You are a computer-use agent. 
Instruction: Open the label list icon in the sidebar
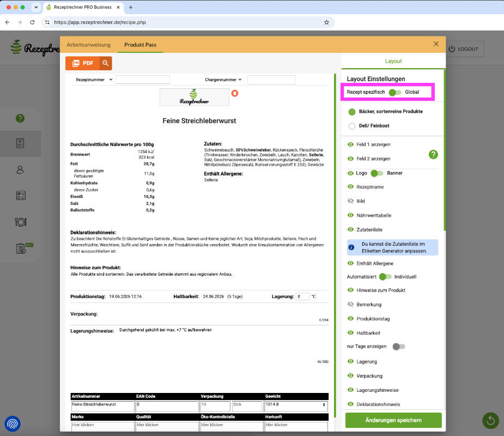[x=21, y=196]
